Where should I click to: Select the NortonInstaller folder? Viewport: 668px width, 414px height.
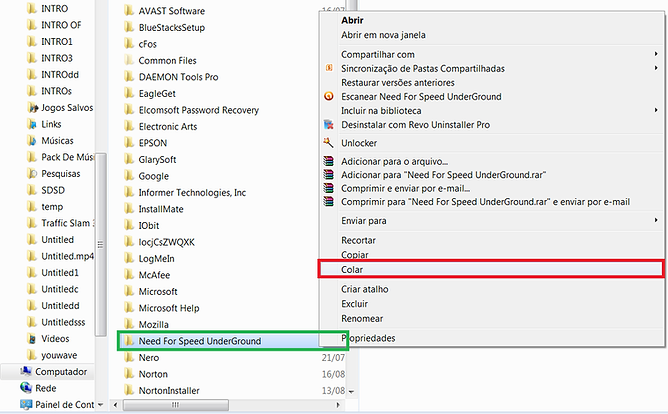point(169,390)
